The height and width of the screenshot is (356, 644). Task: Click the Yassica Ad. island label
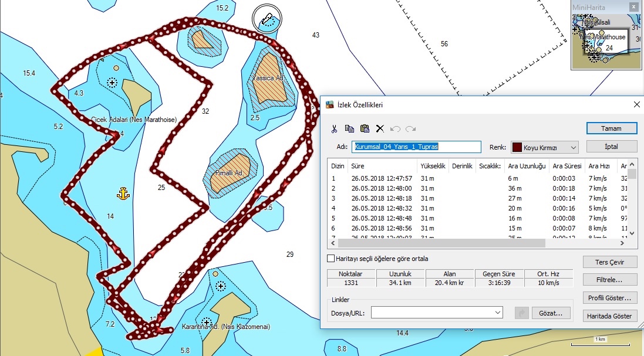pyautogui.click(x=269, y=77)
